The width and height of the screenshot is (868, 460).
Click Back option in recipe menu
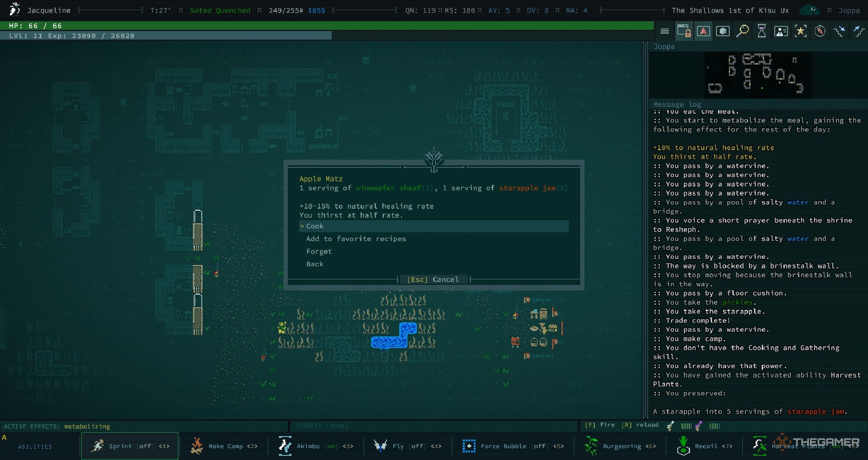314,264
